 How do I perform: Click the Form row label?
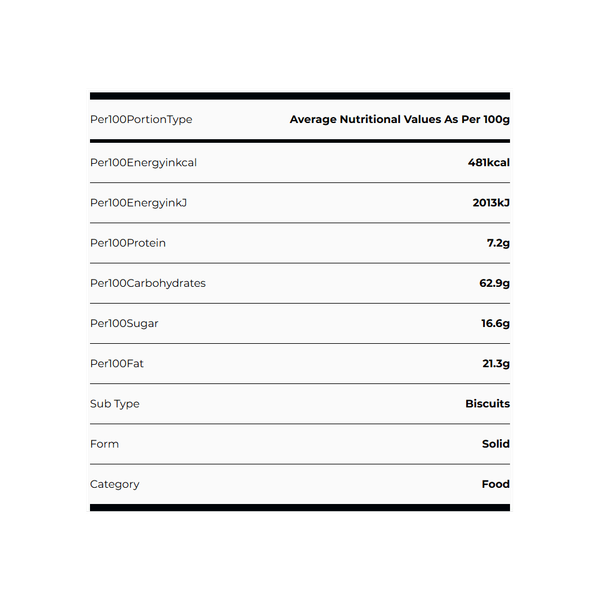coord(104,444)
